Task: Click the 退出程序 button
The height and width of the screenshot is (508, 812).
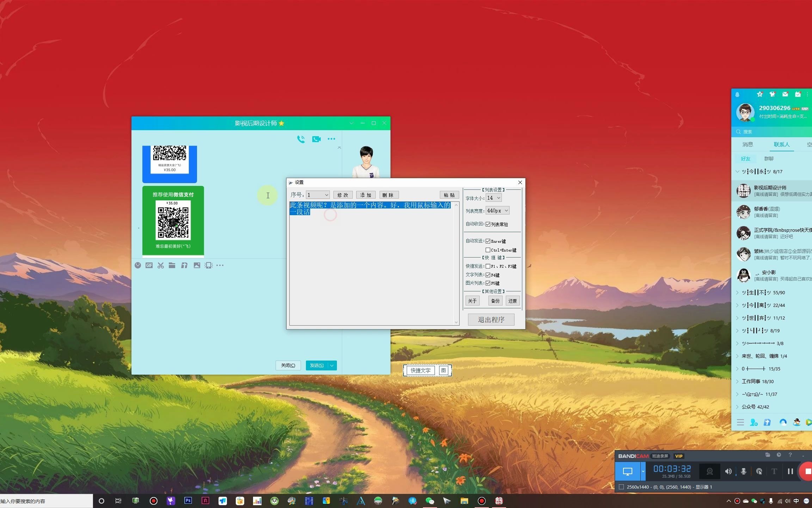Action: [491, 320]
